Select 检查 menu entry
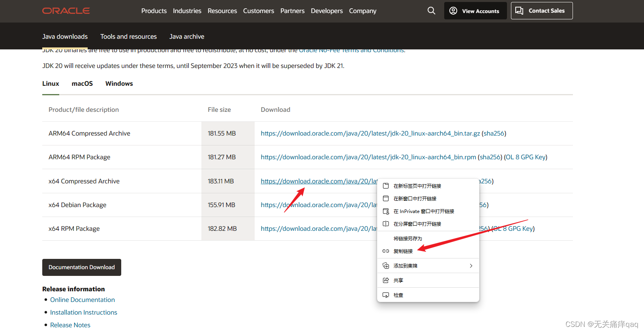Screen dimensions: 644x332 click(x=428, y=295)
